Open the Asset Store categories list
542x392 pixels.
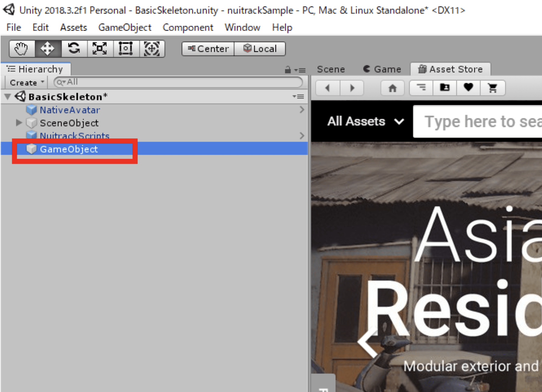(x=421, y=88)
